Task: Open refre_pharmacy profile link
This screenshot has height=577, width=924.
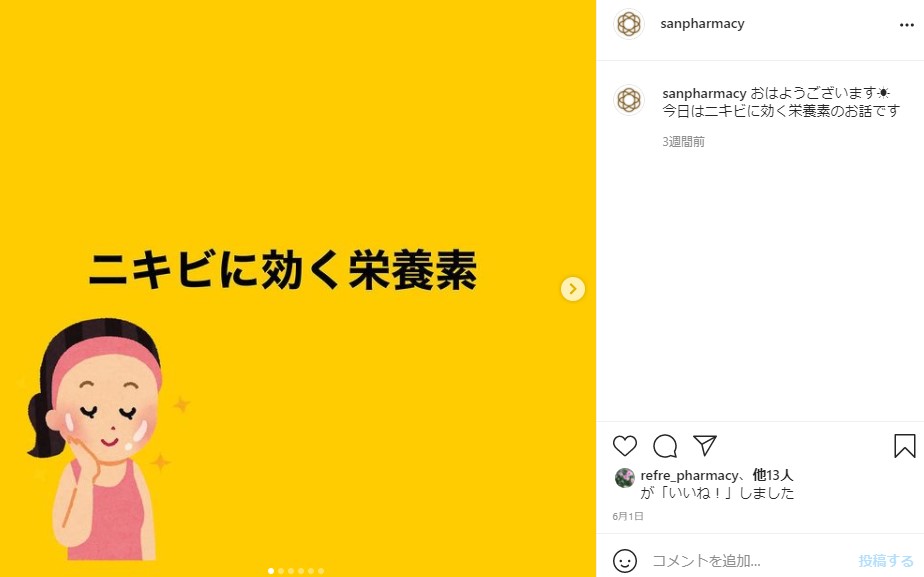Action: (689, 475)
